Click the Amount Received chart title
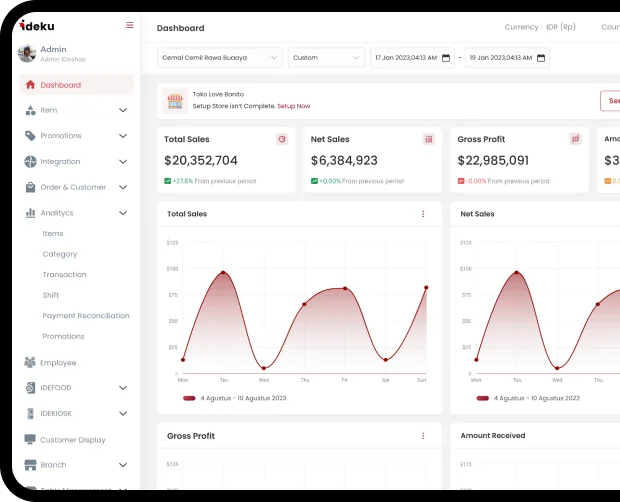This screenshot has height=502, width=620. point(493,436)
